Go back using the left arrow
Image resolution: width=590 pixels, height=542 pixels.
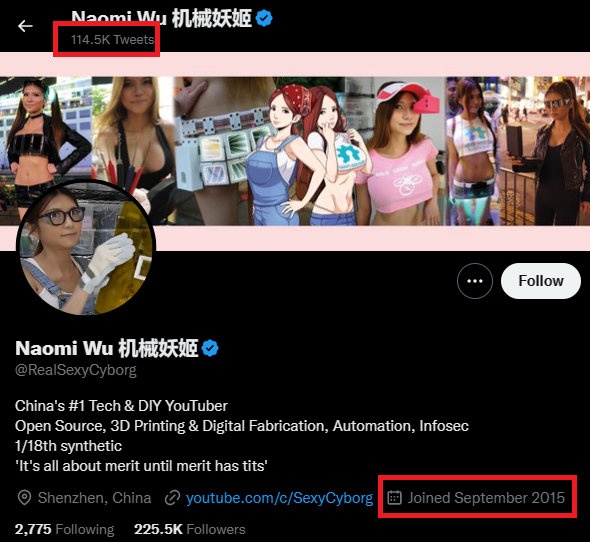point(25,26)
